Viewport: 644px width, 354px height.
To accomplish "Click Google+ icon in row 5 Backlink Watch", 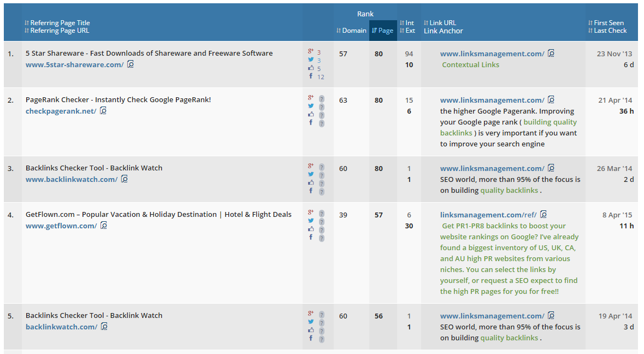I will click(311, 314).
